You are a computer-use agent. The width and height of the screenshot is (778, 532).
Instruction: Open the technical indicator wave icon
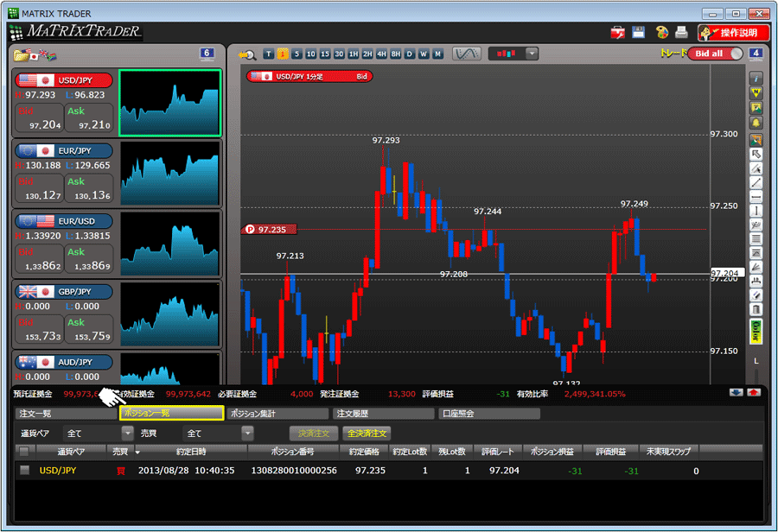click(467, 54)
